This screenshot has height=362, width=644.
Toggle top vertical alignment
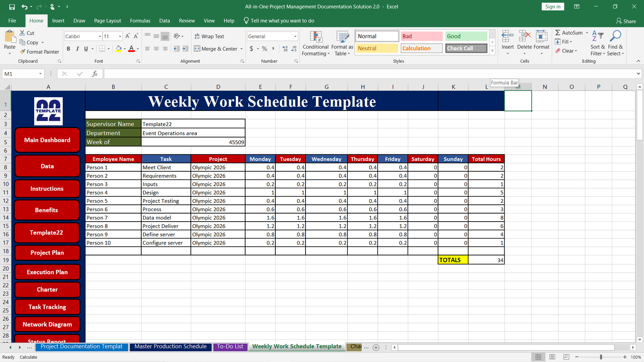[x=147, y=36]
